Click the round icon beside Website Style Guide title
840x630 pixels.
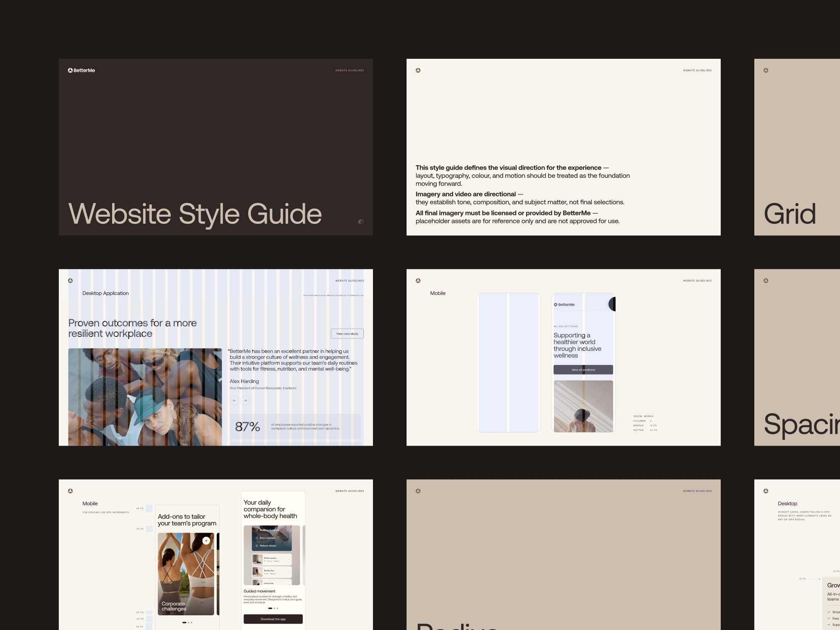tap(361, 222)
